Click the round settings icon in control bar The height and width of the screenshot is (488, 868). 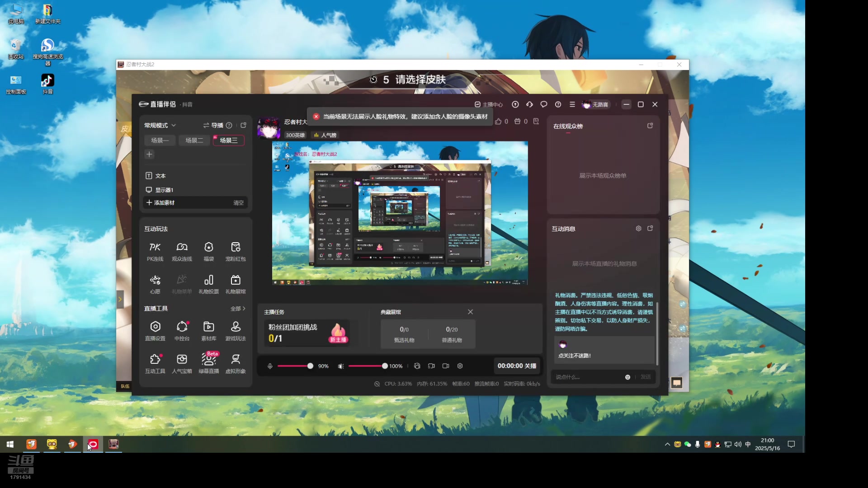click(460, 366)
